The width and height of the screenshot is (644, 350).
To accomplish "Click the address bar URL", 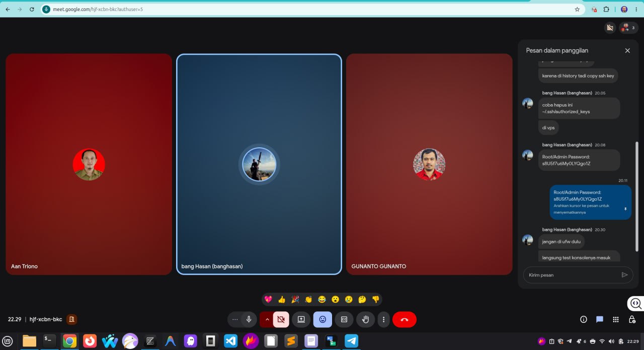I will [98, 9].
